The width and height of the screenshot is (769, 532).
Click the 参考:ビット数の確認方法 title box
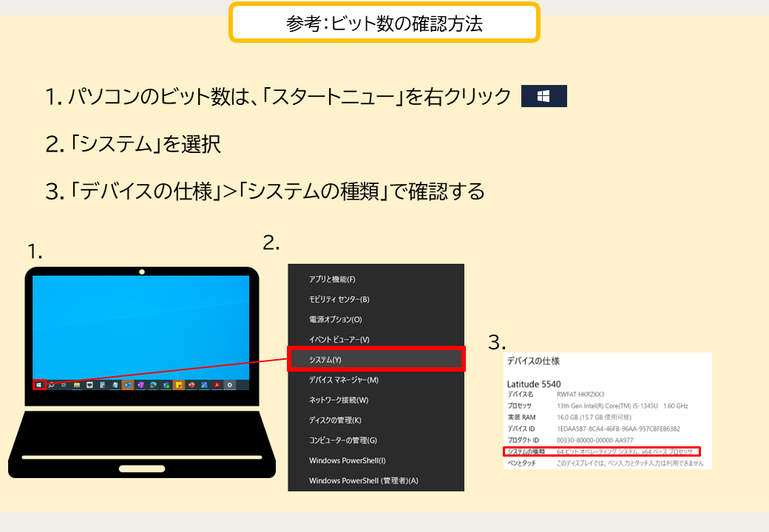[x=384, y=23]
